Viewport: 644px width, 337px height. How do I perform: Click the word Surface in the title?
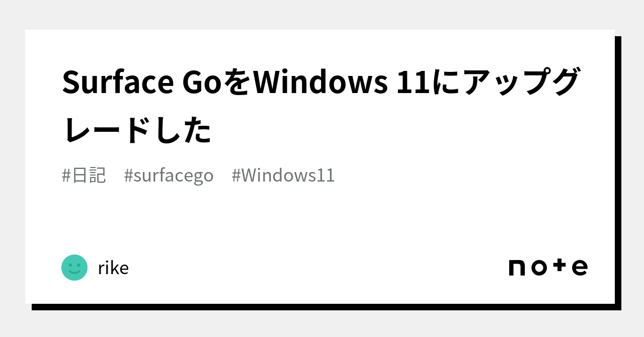118,83
